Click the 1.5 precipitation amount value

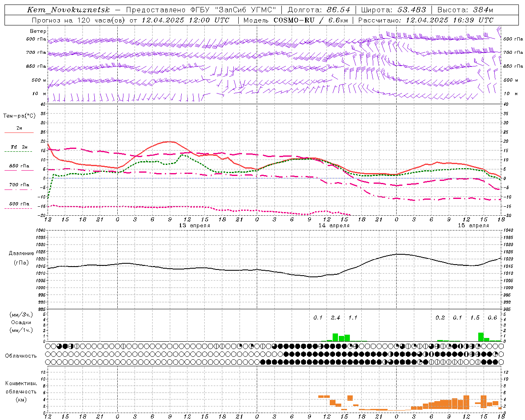point(475,317)
